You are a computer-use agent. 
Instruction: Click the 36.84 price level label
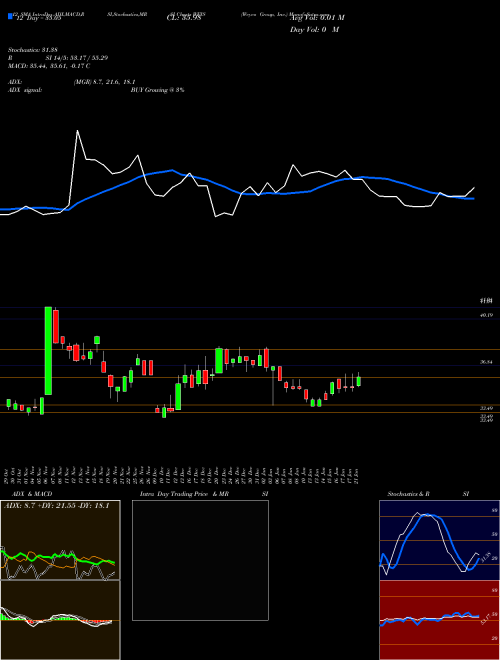point(486,362)
